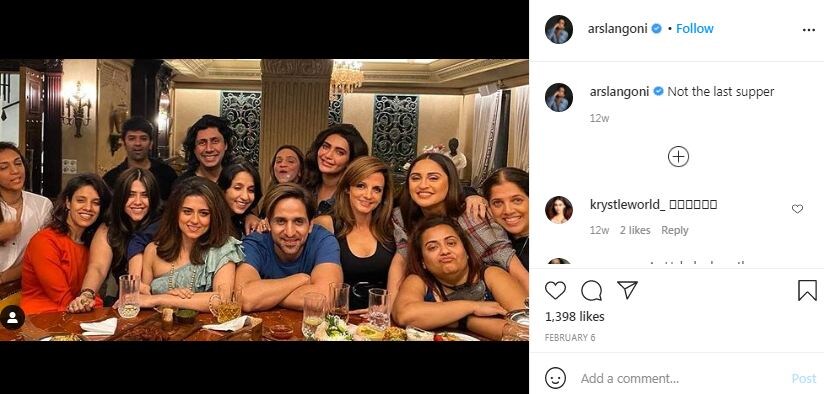The width and height of the screenshot is (824, 394).
Task: Open comments via the speech bubble icon
Action: tap(591, 291)
